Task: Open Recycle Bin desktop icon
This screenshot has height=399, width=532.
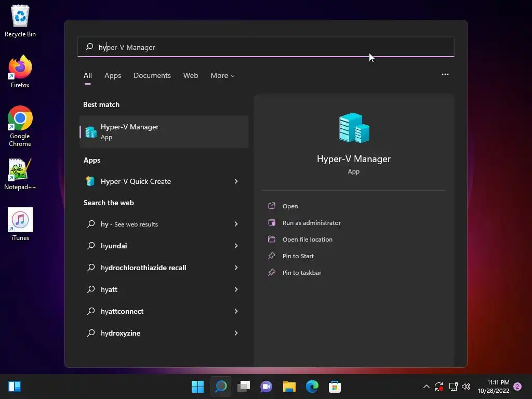Action: tap(20, 21)
